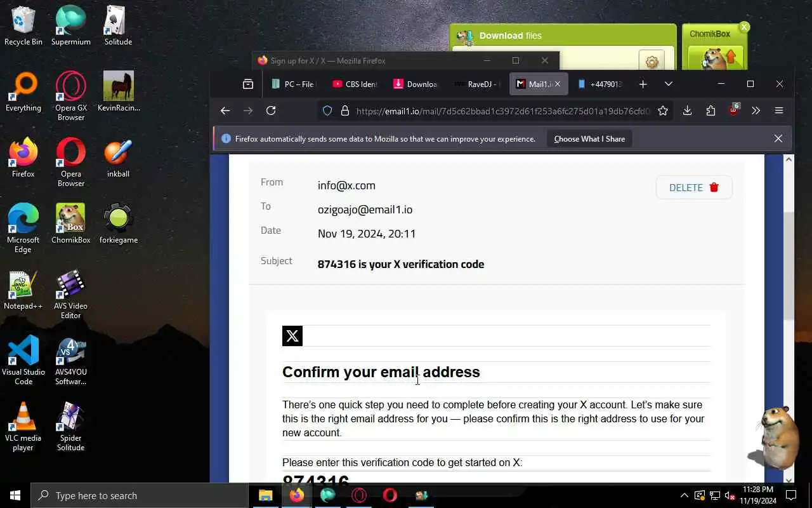Close the ChomikBox widget with green X
The height and width of the screenshot is (508, 812).
(744, 27)
